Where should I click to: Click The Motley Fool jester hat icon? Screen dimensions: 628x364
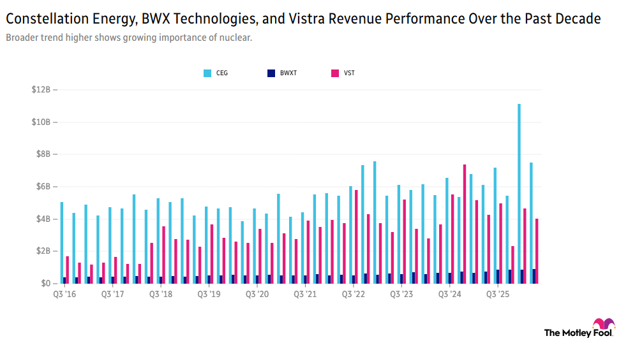pos(604,323)
